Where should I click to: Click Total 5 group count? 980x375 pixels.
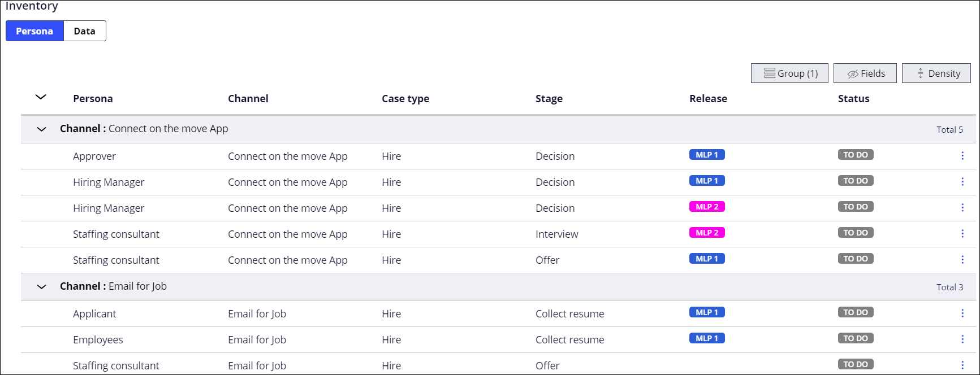[949, 130]
